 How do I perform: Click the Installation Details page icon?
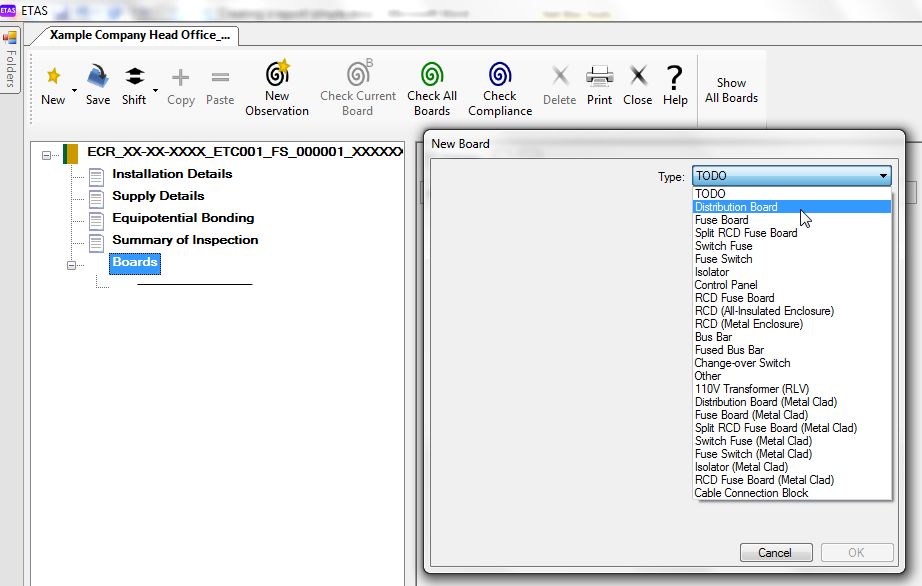[96, 176]
